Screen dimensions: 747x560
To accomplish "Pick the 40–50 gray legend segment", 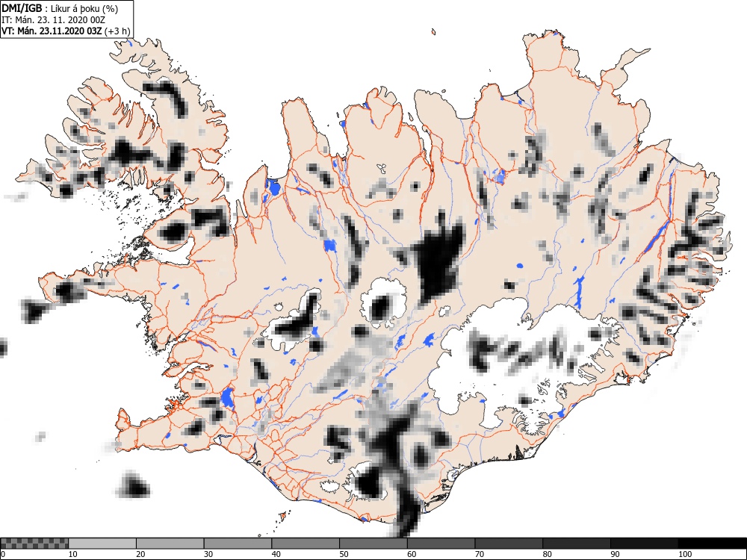I will point(306,543).
